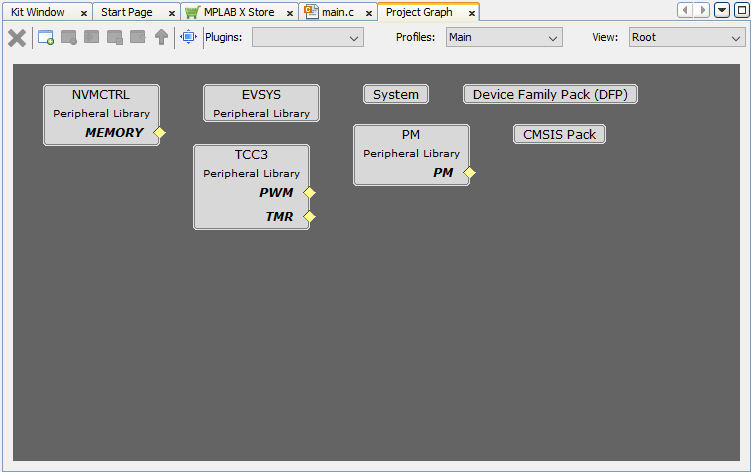Click the TMR label on TCC3
751x472 pixels.
coord(279,217)
